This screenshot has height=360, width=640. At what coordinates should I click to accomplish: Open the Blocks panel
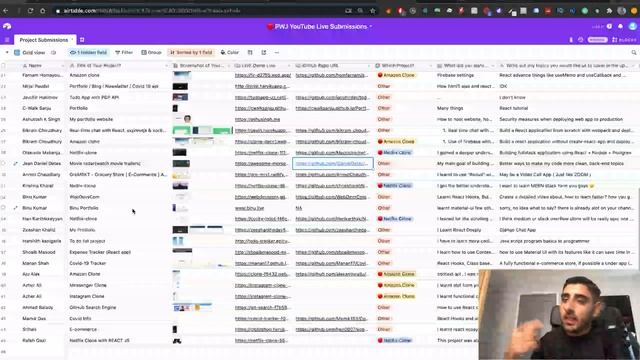click(x=624, y=40)
